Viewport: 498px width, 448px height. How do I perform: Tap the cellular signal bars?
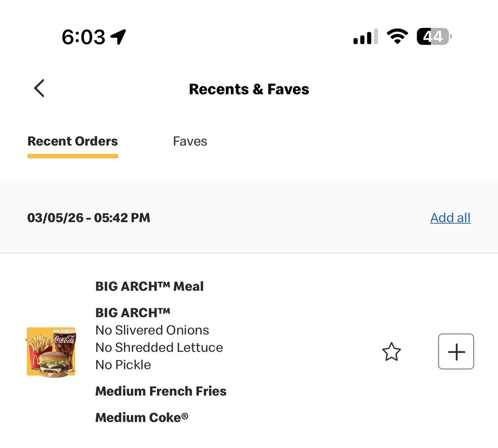tap(365, 37)
